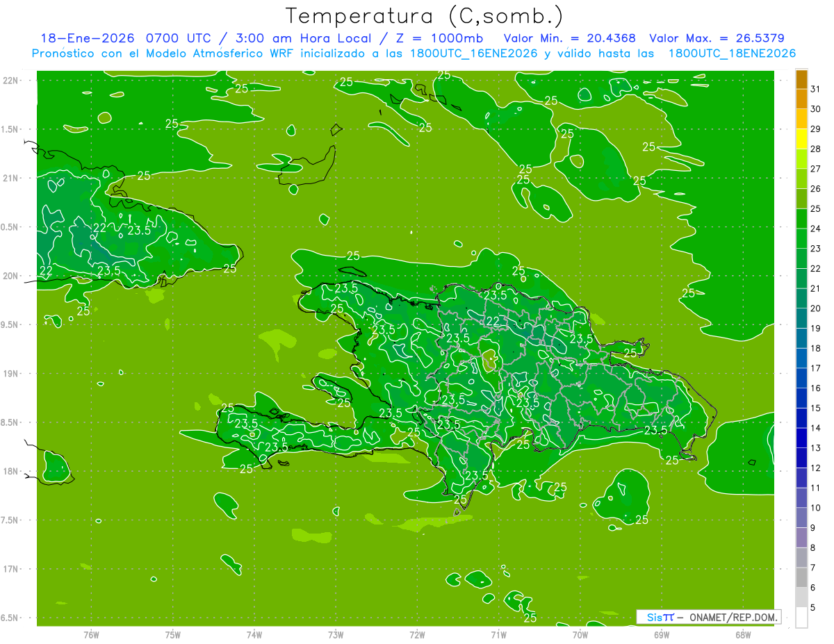Select the 'Valor Min. = 20.4368' readout
834x644 pixels.
click(x=569, y=38)
